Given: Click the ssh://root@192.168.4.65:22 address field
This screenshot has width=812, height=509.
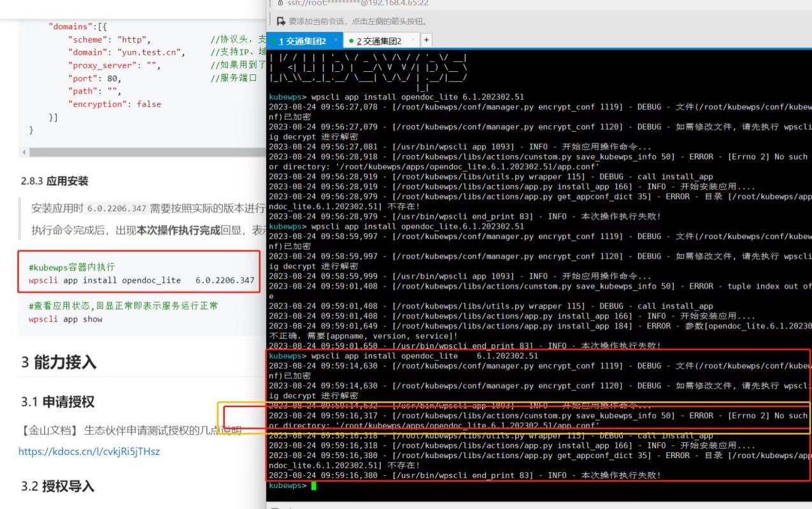Looking at the screenshot, I should pyautogui.click(x=358, y=3).
